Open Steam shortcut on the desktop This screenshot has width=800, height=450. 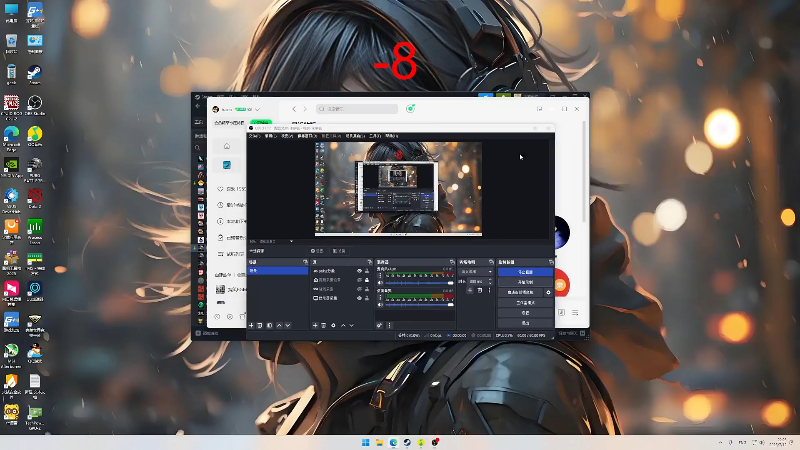point(35,74)
